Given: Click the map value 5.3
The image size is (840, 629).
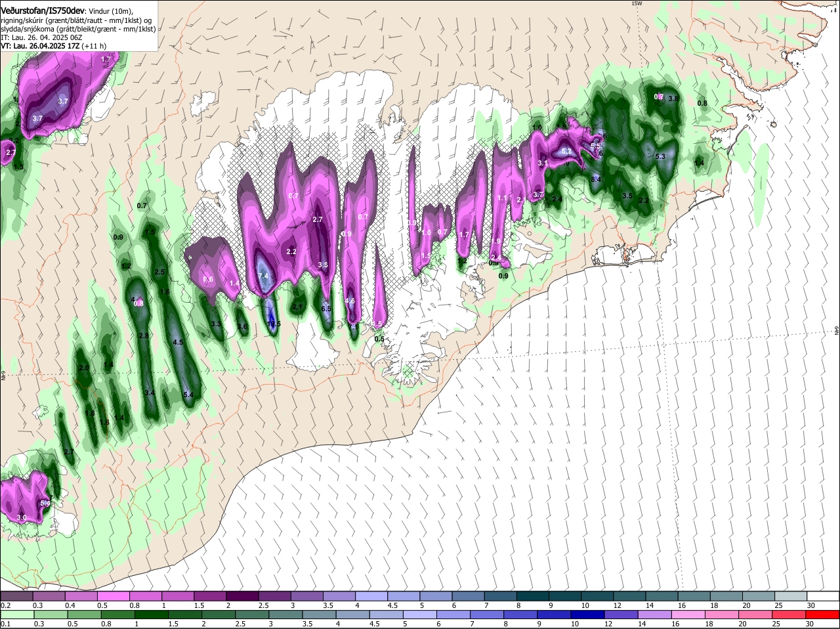Looking at the screenshot, I should (660, 156).
